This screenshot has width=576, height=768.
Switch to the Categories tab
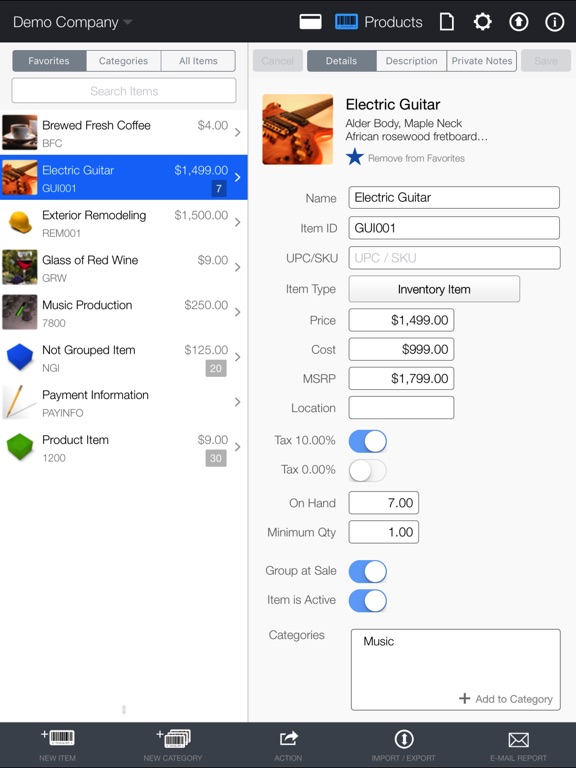pyautogui.click(x=123, y=61)
